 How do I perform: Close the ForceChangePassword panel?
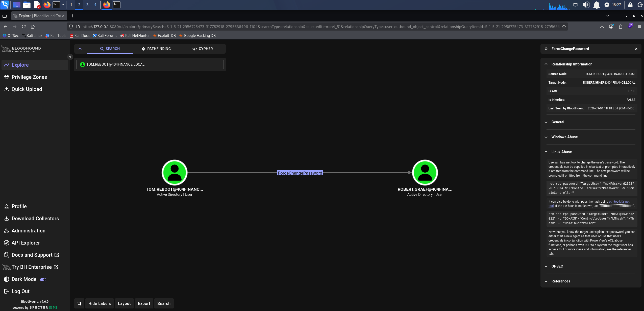pos(636,49)
